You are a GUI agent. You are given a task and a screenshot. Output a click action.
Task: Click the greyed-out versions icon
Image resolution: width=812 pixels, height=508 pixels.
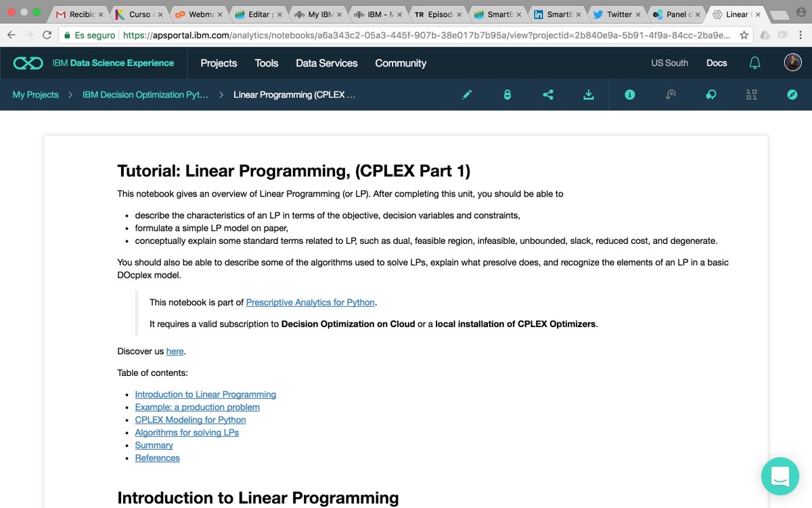(x=671, y=95)
